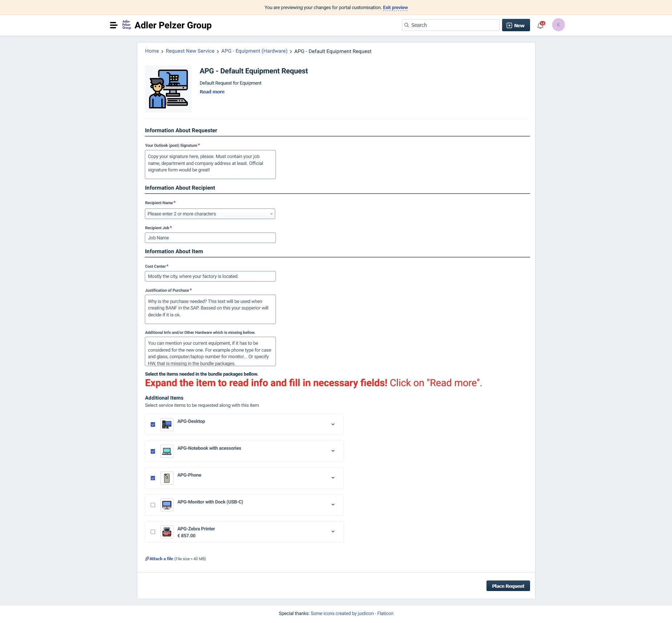Open APG - Equipment (Hardware) breadcrumb
The width and height of the screenshot is (672, 623).
coord(254,51)
